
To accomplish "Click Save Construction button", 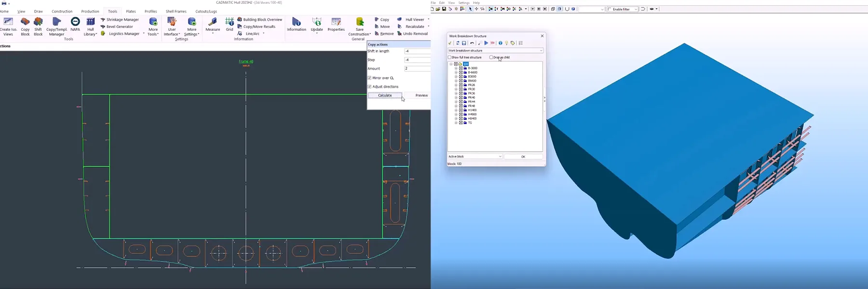I will tap(360, 26).
